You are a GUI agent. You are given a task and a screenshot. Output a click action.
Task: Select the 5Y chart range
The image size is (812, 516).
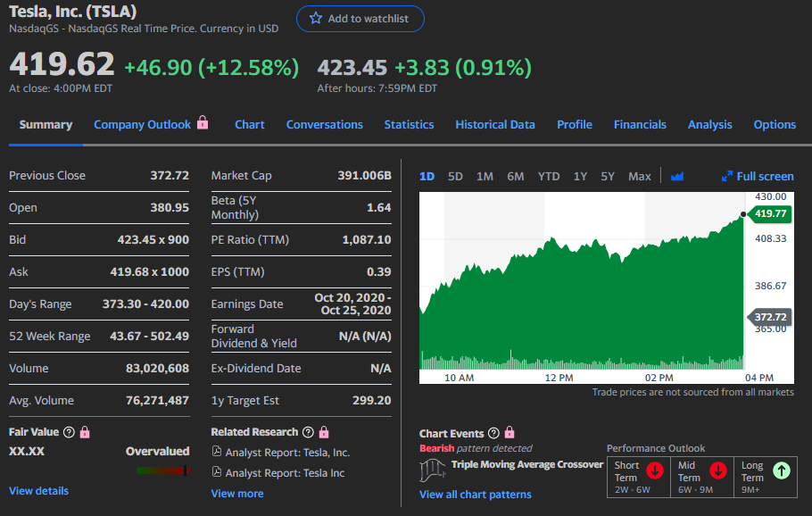click(608, 177)
